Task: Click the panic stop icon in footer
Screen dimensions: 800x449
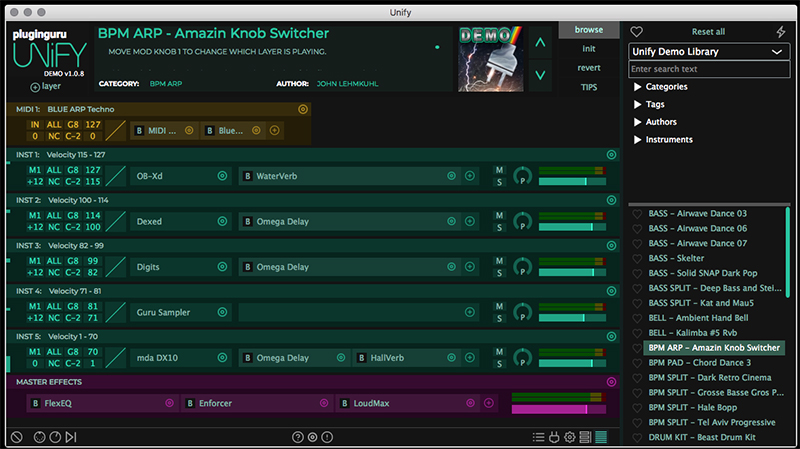Action: tap(17, 437)
